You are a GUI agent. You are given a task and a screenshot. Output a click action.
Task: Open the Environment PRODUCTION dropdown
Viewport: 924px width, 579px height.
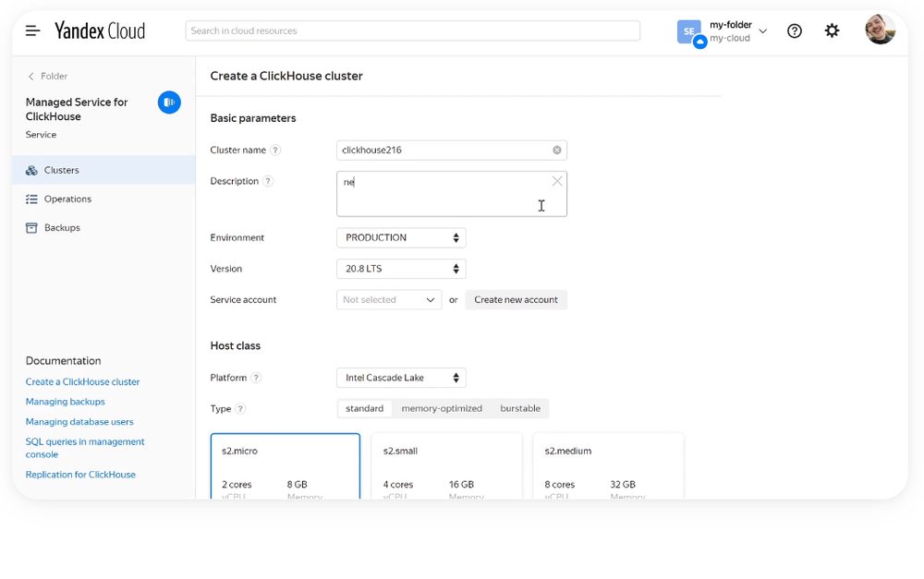[401, 238]
